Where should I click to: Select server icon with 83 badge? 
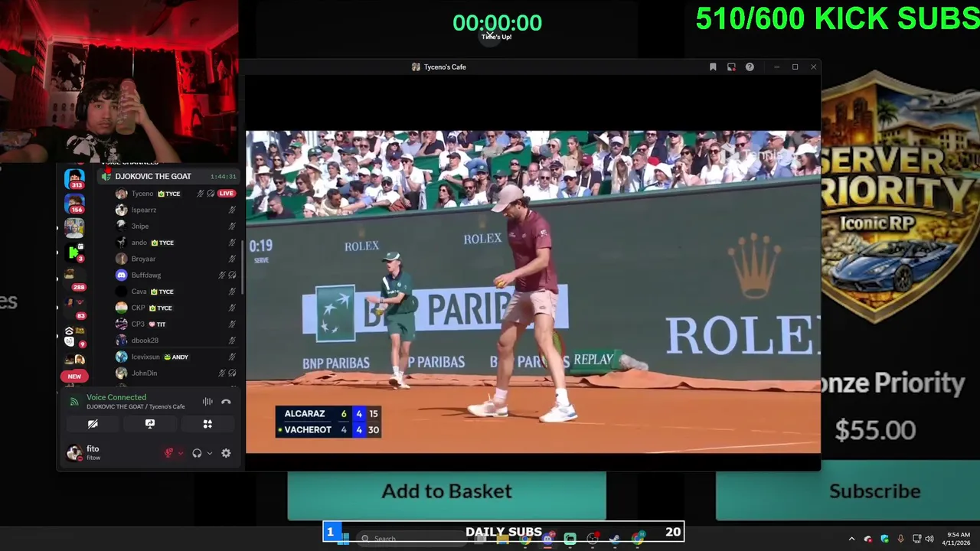74,306
